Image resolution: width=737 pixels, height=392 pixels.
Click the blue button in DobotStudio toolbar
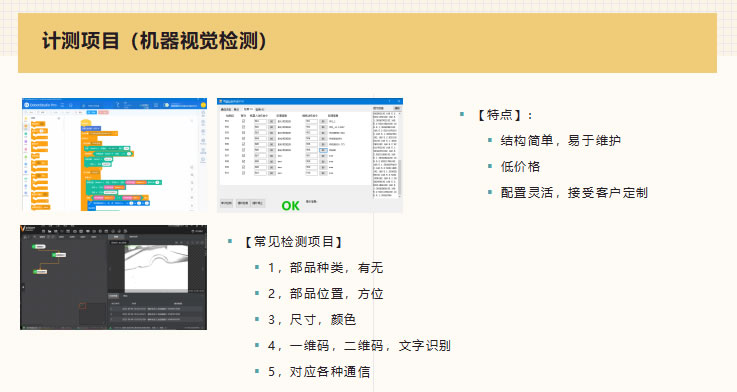(x=92, y=113)
